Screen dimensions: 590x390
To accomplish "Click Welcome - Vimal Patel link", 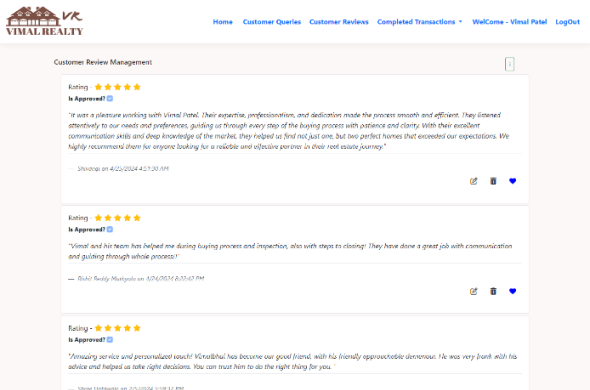I will pos(509,22).
